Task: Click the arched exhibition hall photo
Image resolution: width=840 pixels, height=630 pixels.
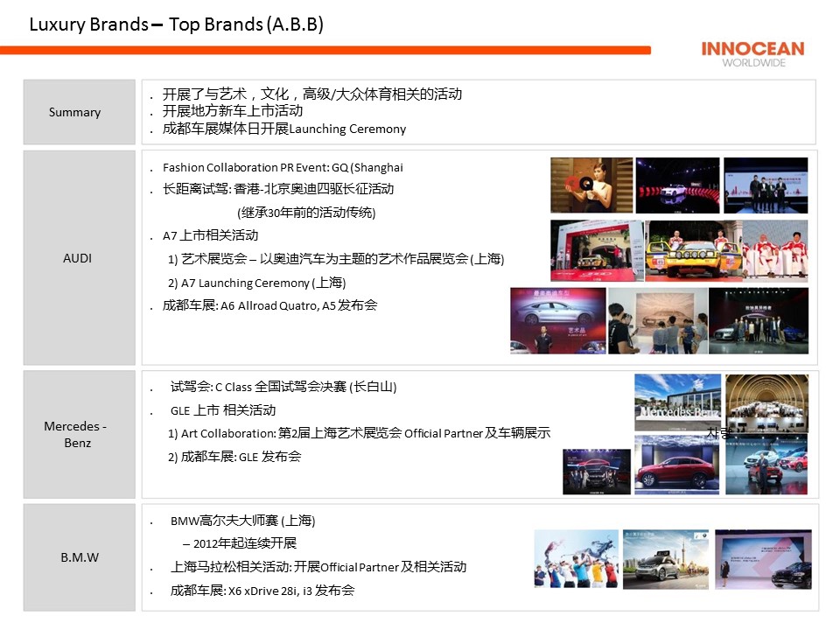Action: (766, 402)
